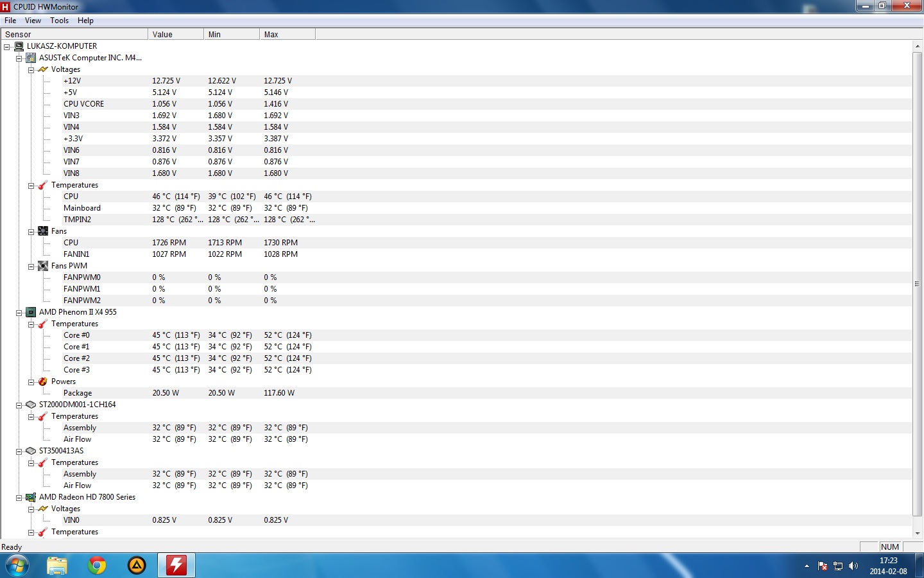Select the Core #0 temperature row
The image size is (924, 578).
(456, 335)
